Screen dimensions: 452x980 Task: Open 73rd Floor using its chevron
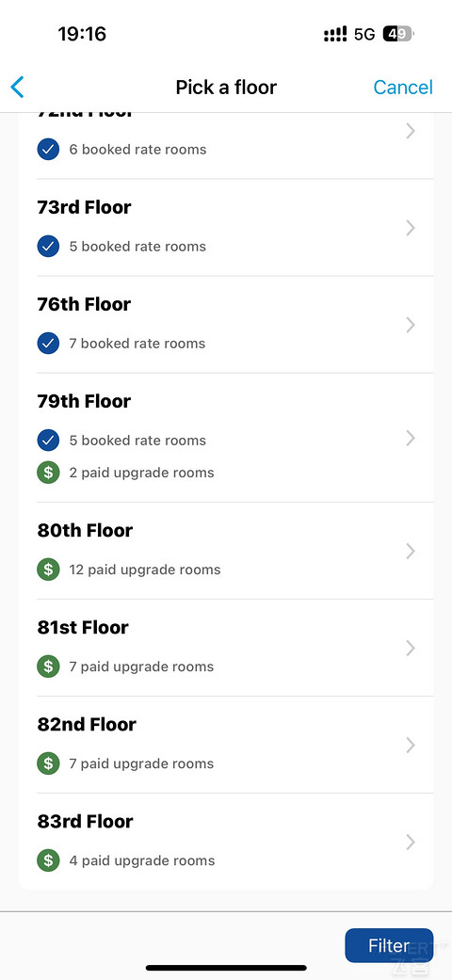coord(411,228)
